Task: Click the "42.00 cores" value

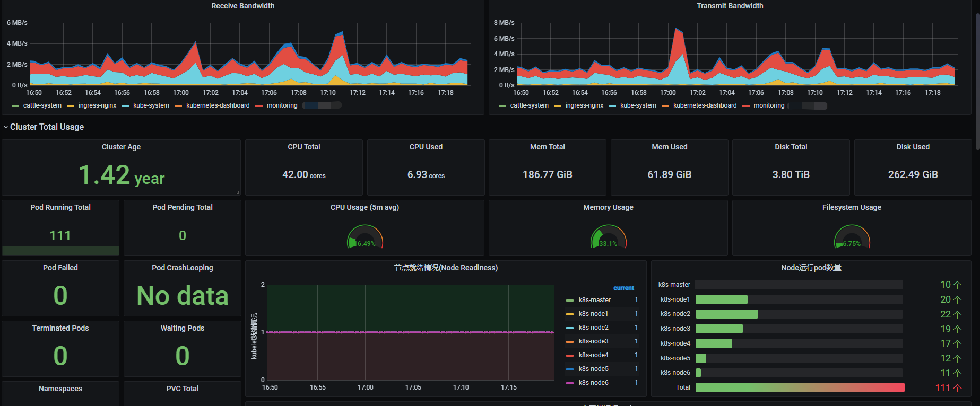Action: coord(304,175)
